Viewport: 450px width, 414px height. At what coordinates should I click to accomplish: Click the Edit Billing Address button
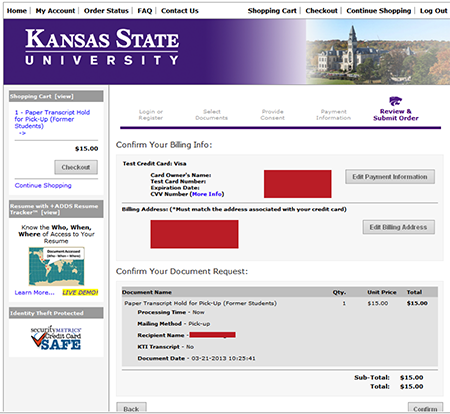click(398, 227)
